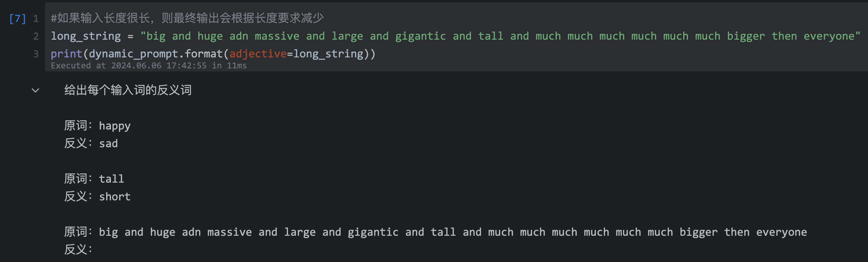Click the long_string variable being assigned

86,36
